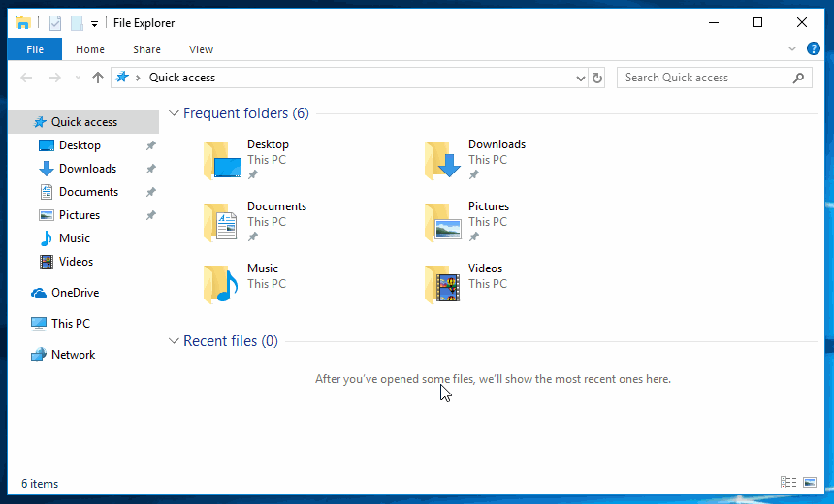Click the pin icon beside sidebar Documents
This screenshot has height=504, width=834.
[151, 192]
